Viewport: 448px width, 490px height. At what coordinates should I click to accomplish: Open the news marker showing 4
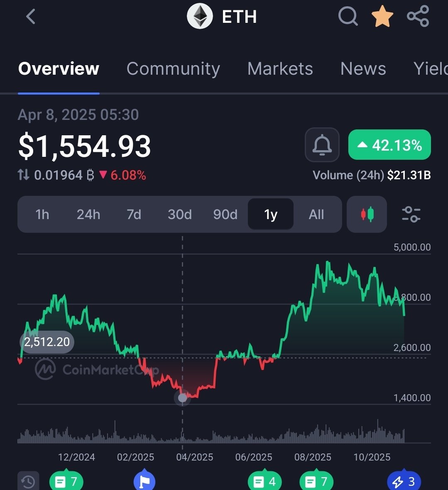[x=265, y=481]
